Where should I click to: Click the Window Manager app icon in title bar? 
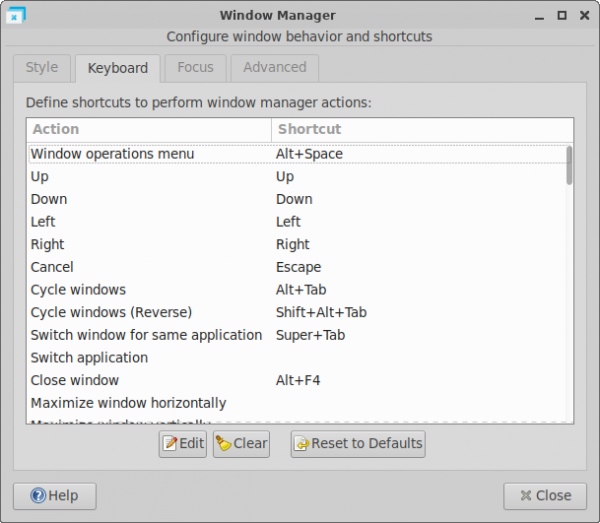16,15
